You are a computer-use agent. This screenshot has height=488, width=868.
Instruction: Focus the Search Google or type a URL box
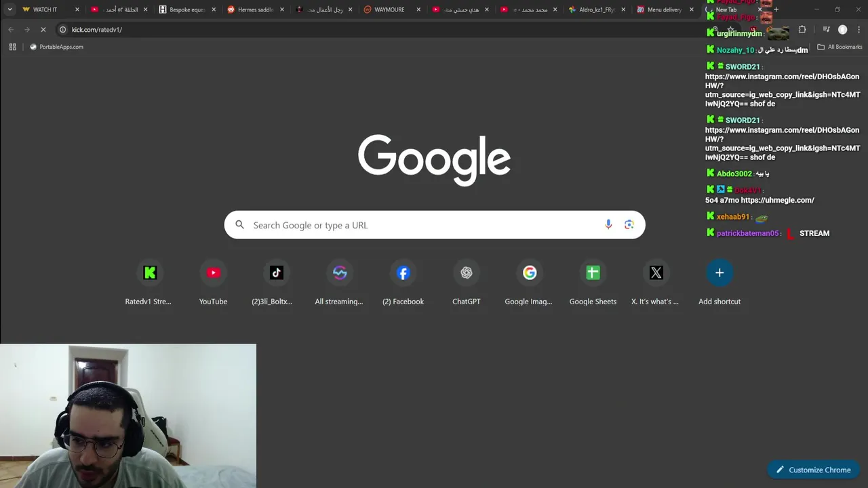tap(435, 224)
